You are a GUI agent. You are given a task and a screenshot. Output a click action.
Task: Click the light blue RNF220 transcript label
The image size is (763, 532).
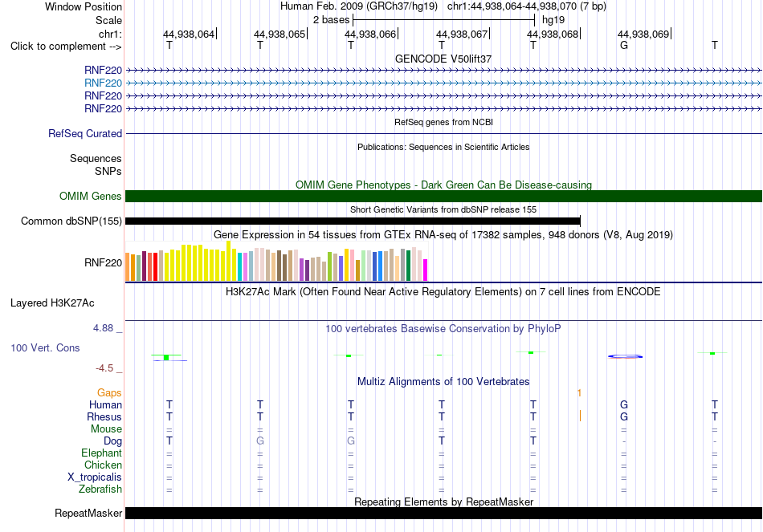(103, 83)
